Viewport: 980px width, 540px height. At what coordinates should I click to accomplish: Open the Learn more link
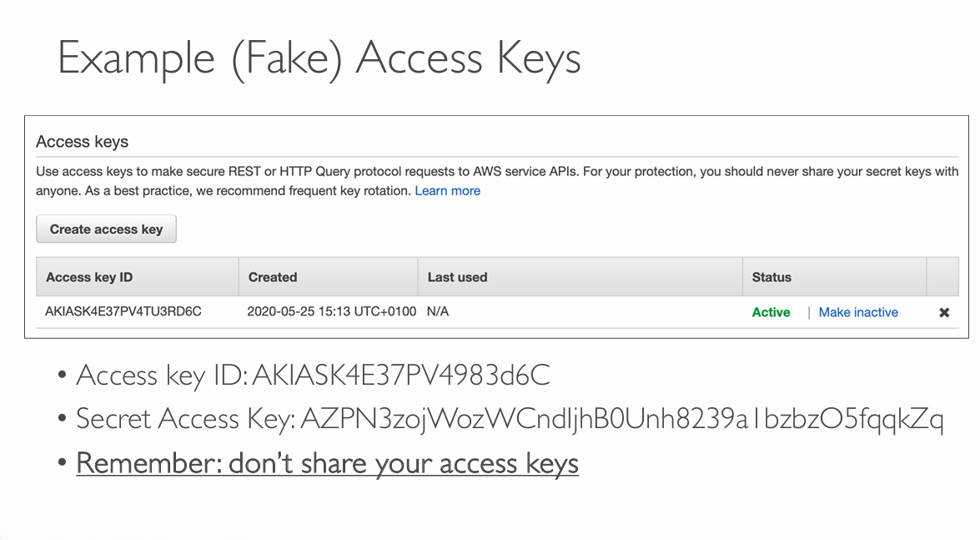pyautogui.click(x=447, y=191)
